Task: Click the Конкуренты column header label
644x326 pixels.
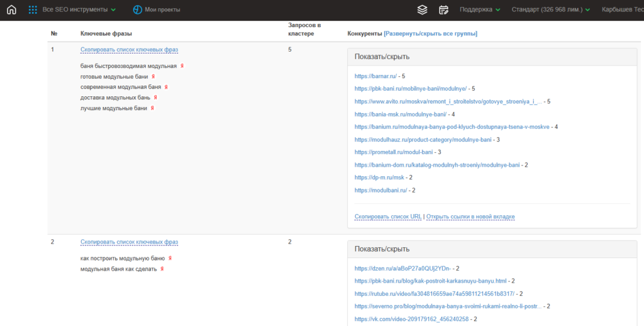Action: coord(365,34)
